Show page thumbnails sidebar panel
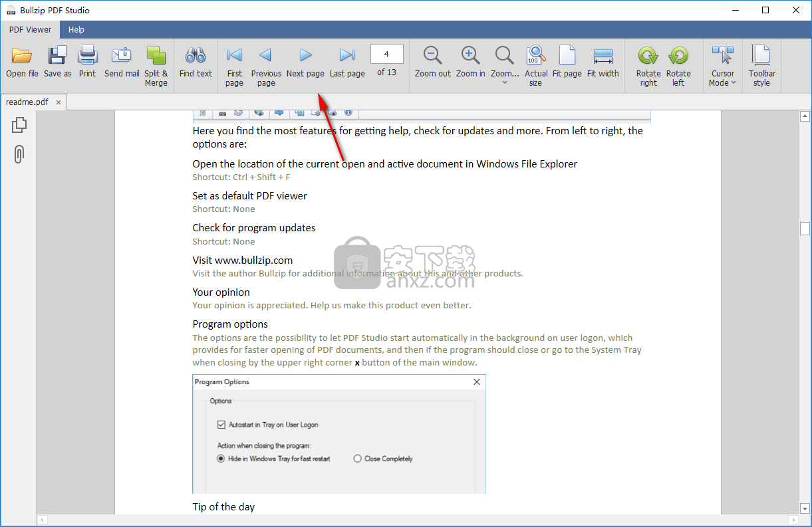This screenshot has width=812, height=527. [19, 124]
